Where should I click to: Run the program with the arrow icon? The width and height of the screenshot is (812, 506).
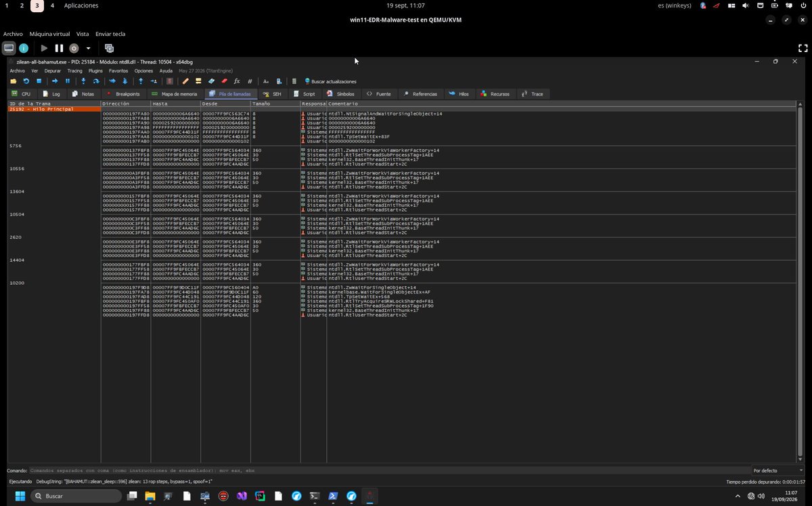pos(55,81)
